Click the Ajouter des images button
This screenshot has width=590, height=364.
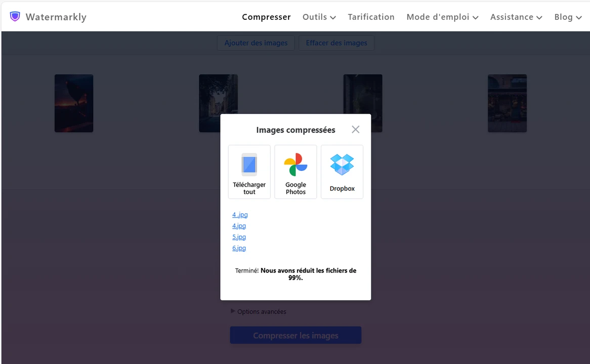tap(256, 43)
